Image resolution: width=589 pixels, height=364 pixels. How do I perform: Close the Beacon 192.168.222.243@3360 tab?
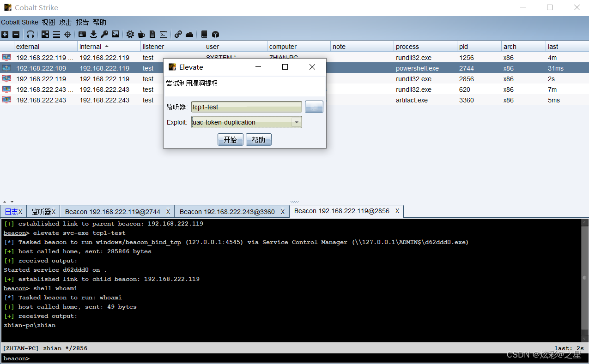tap(283, 212)
